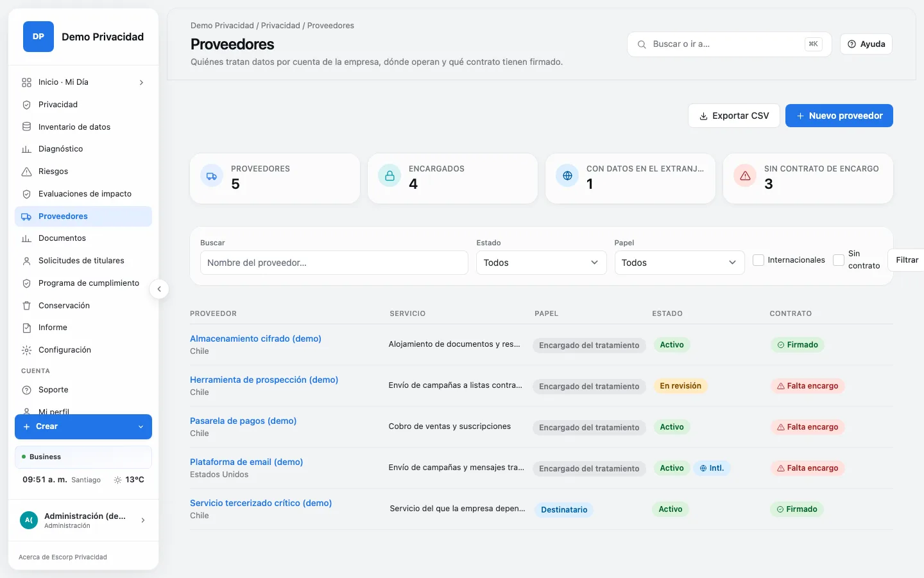Screen dimensions: 924x578
Task: Click the Conservación trash icon
Action: click(26, 306)
